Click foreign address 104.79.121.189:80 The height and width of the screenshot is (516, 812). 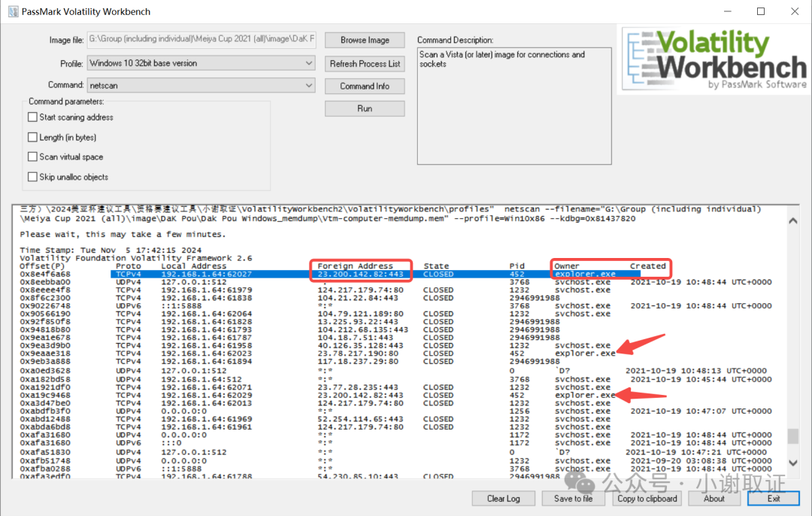pos(360,314)
